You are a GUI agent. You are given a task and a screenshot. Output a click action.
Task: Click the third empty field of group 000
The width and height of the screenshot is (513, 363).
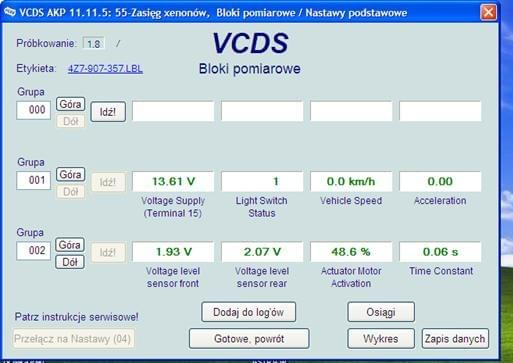click(351, 111)
